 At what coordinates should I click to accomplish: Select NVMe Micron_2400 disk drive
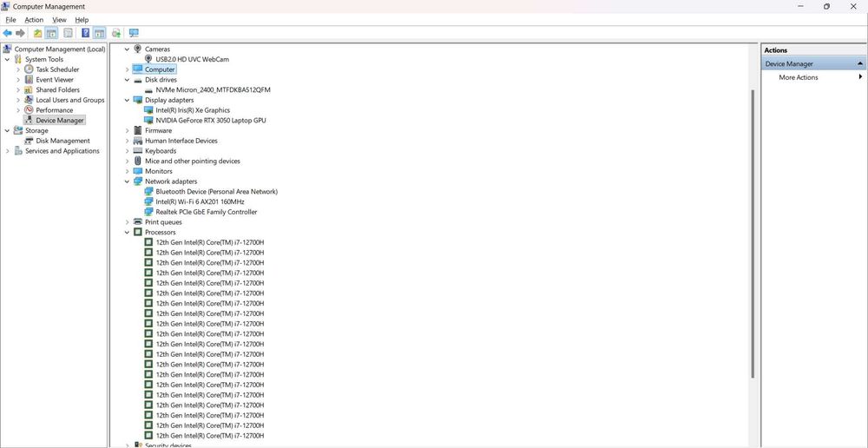(x=214, y=89)
